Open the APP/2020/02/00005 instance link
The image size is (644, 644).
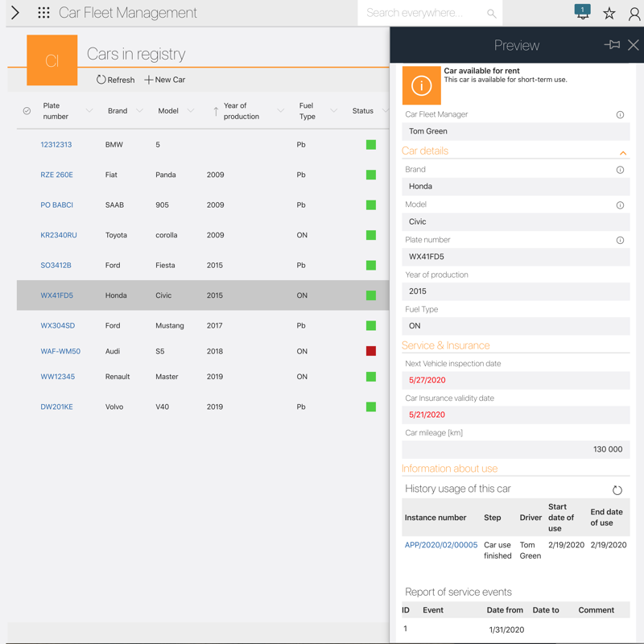(x=441, y=545)
